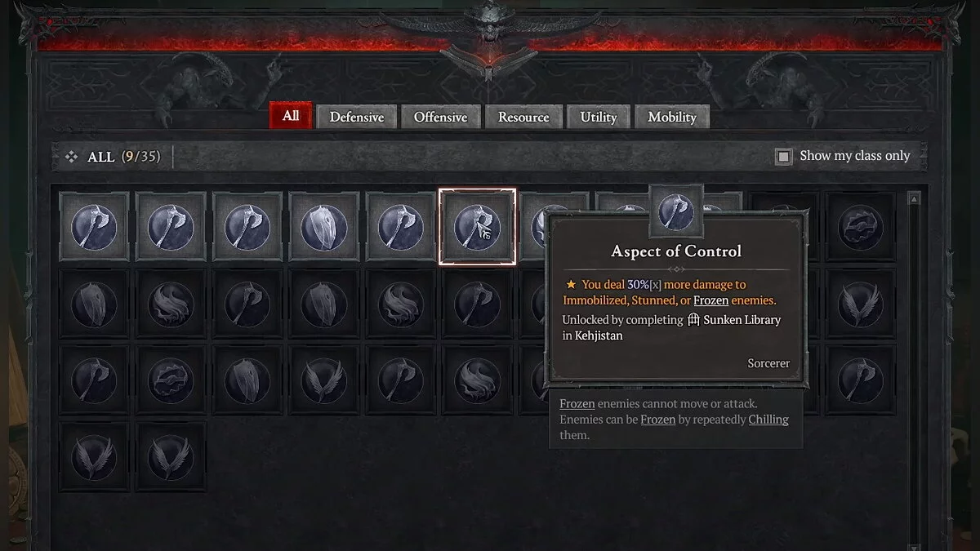Switch to the Mobility tab
Image resolution: width=980 pixels, height=551 pixels.
pyautogui.click(x=672, y=117)
